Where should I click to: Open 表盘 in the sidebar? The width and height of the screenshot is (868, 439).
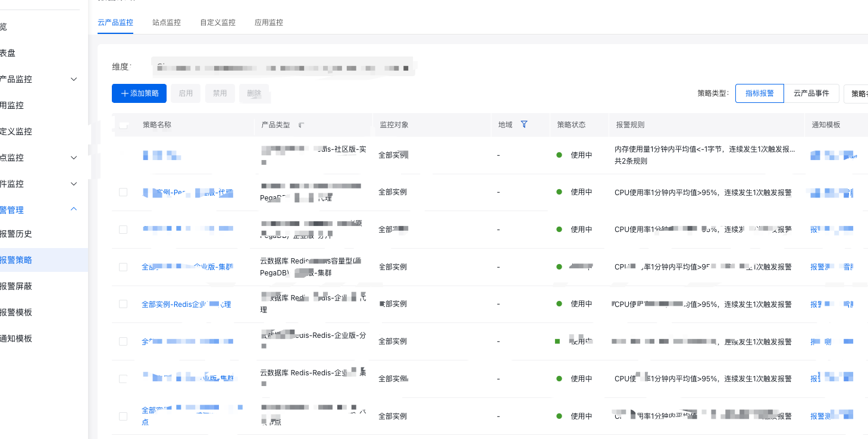[x=8, y=53]
